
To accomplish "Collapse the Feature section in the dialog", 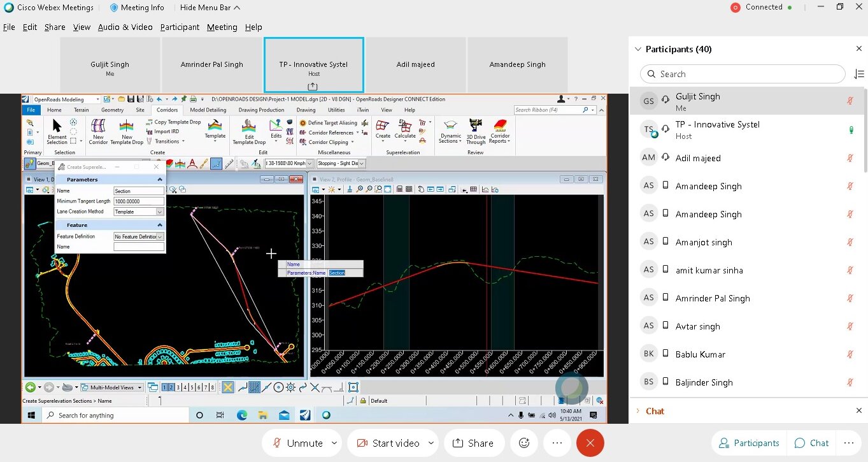I will point(160,225).
